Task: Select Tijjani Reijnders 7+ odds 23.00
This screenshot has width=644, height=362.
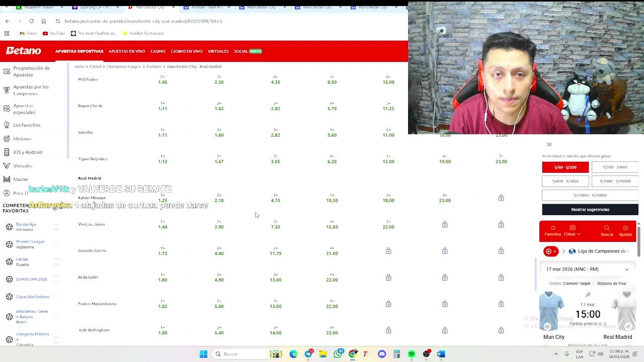Action: 501,159
